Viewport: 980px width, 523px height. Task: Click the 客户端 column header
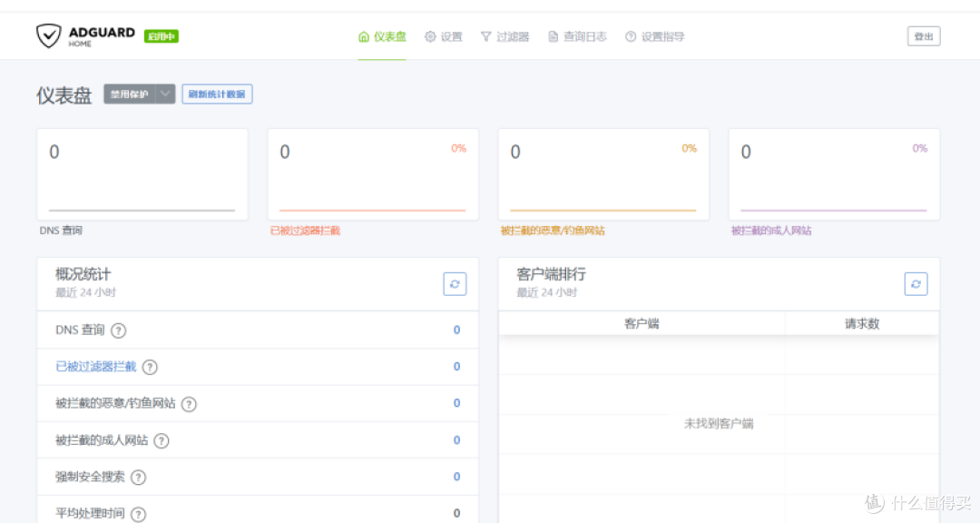(642, 323)
